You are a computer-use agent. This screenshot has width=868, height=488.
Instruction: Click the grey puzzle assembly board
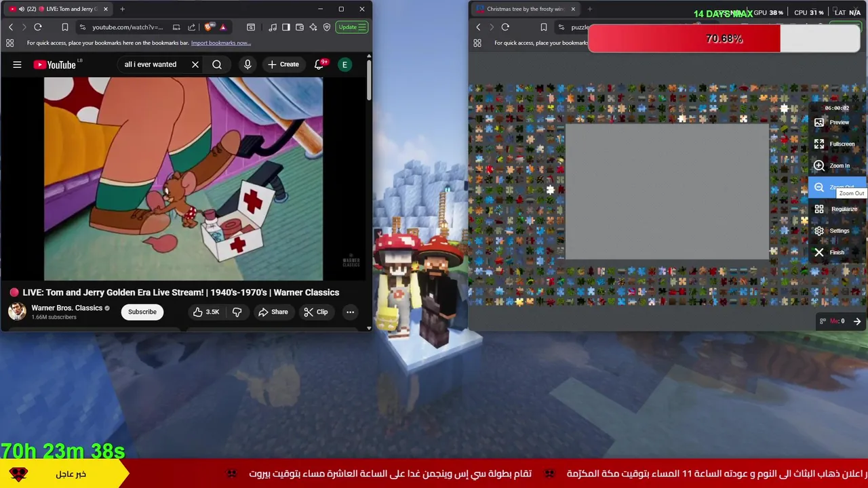[x=667, y=192]
